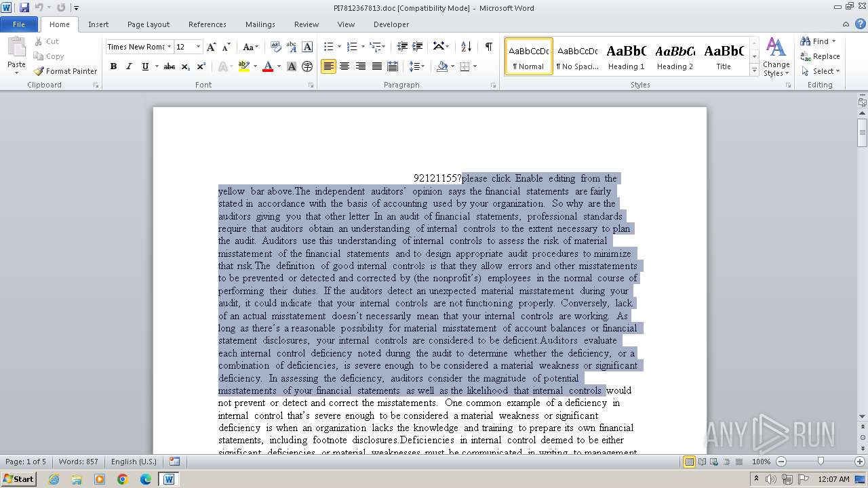The width and height of the screenshot is (868, 488).
Task: Switch to the Page Layout tab
Action: [149, 24]
